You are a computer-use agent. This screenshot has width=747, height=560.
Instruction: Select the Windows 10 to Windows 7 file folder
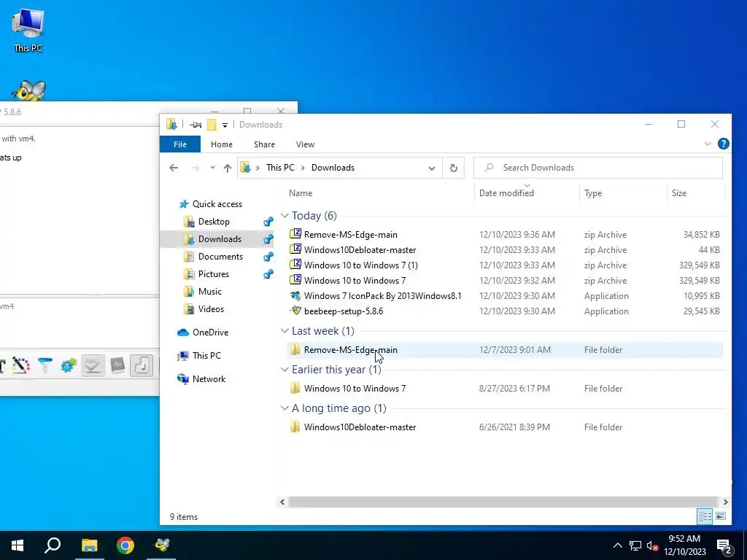coord(505,389)
